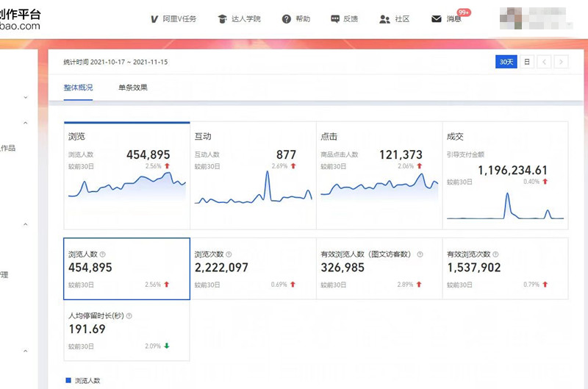588x389 pixels.
Task: Click the red up arrow in 成交 card
Action: point(545,182)
